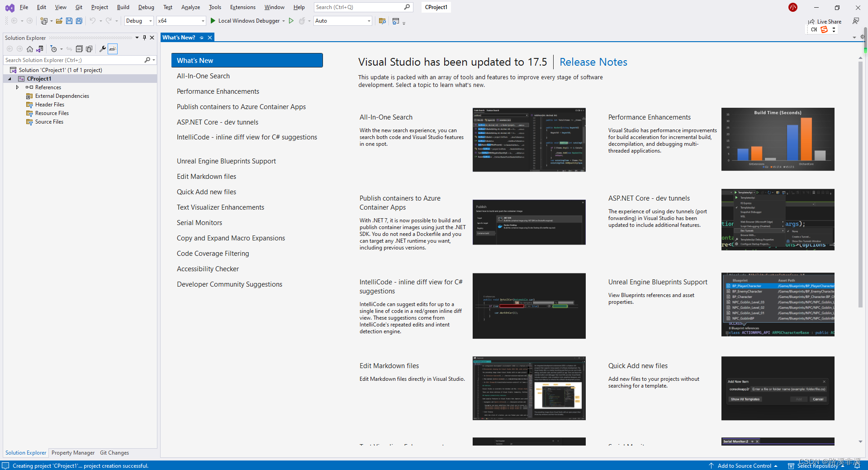
Task: Open the Extensions menu
Action: pyautogui.click(x=243, y=7)
